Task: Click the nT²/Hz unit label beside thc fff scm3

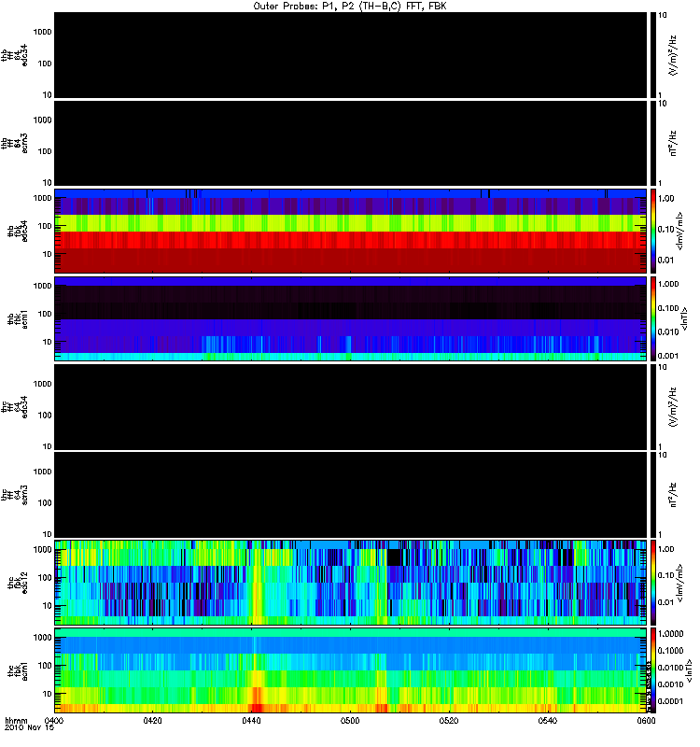Action: (672, 495)
